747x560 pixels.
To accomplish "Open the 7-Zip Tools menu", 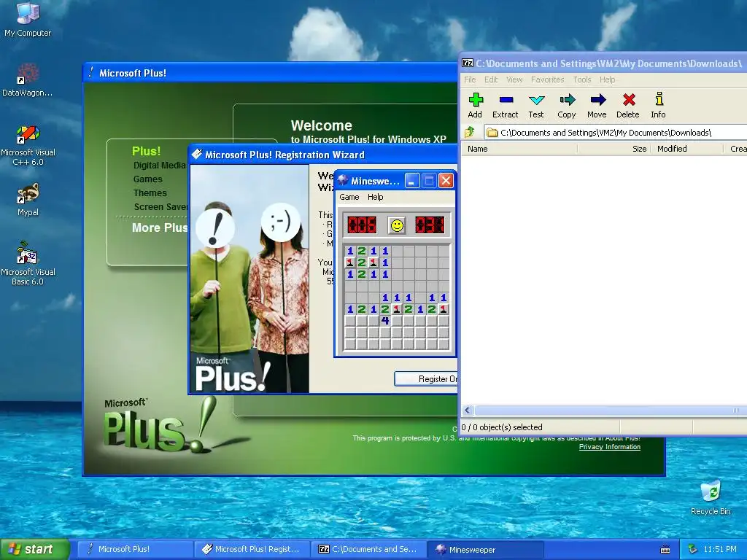I will [x=581, y=79].
